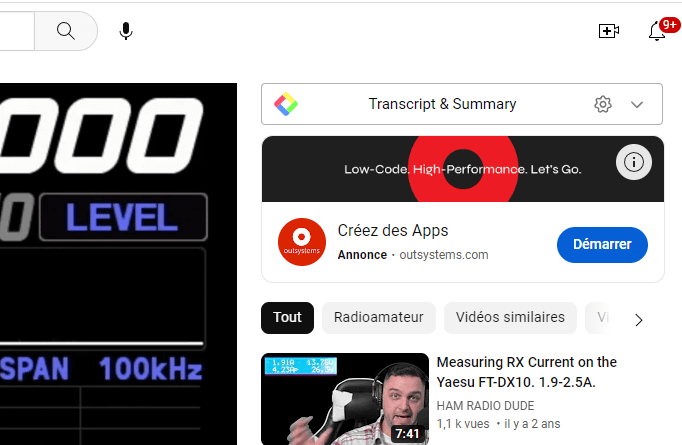This screenshot has height=445, width=682.
Task: Open the HAM RADIO DUDE channel
Action: 485,406
